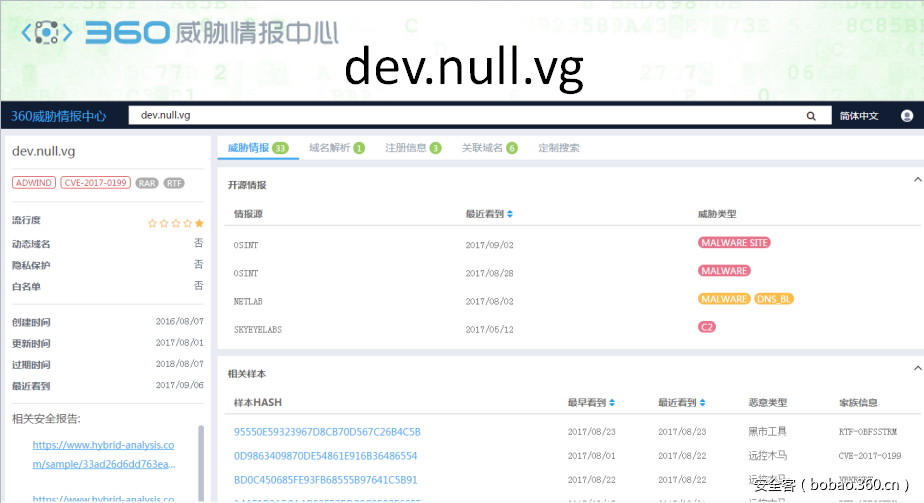Click the 360威胁情报中心 nav title

click(x=58, y=116)
